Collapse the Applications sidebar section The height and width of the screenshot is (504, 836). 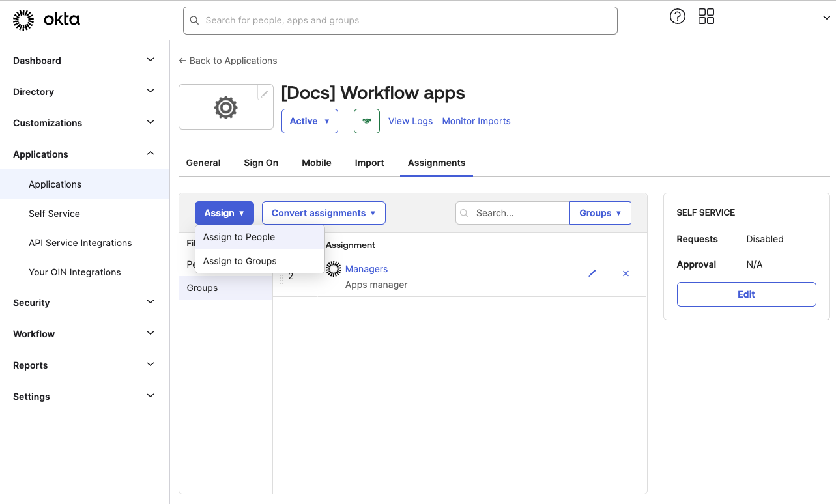click(x=84, y=154)
